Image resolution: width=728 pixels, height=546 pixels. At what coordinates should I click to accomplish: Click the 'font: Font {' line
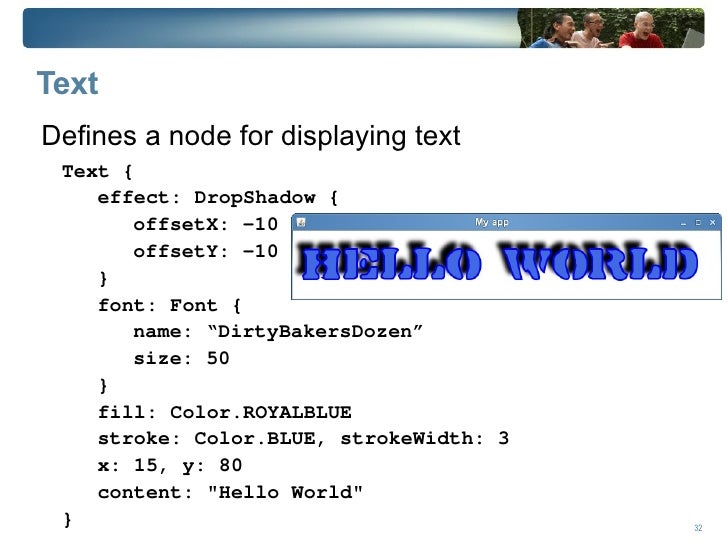(x=169, y=306)
